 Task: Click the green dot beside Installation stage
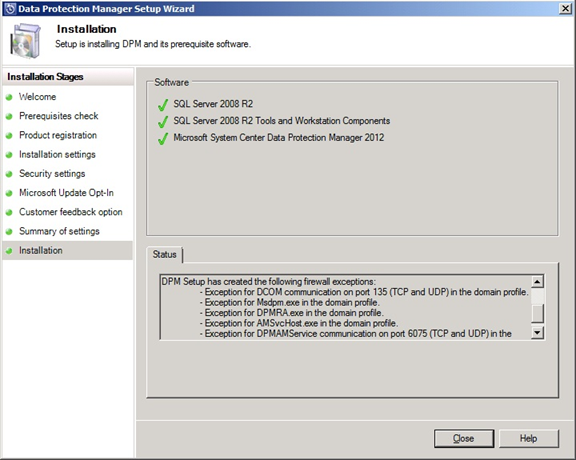[x=9, y=251]
